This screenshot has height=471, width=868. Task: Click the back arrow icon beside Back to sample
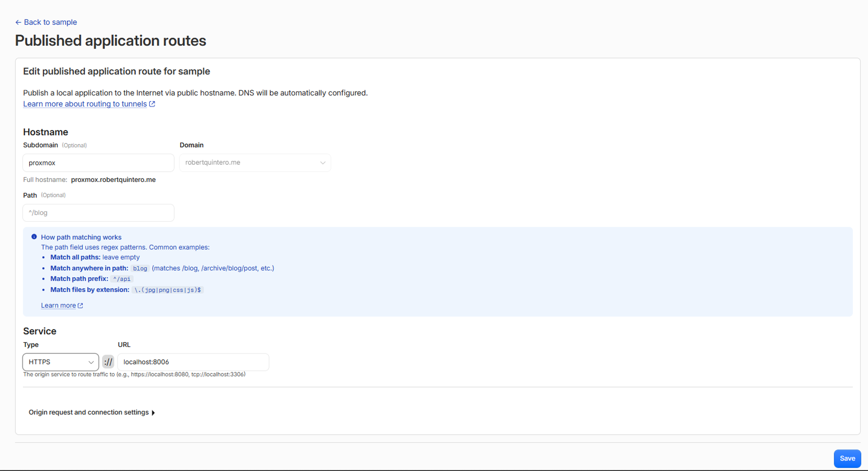pyautogui.click(x=18, y=22)
